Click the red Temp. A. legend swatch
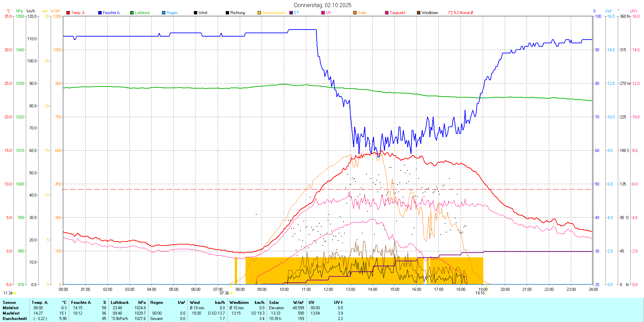644x322 pixels. click(x=68, y=13)
